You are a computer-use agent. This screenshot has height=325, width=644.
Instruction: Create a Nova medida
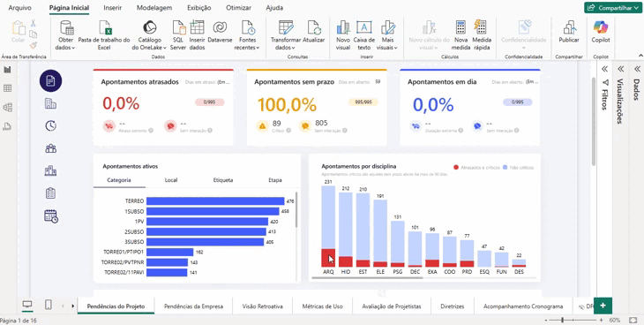click(x=461, y=27)
